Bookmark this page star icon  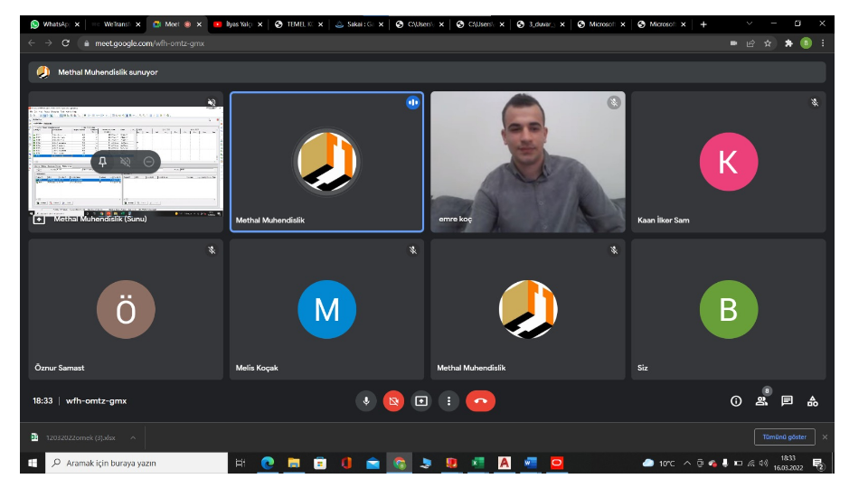click(x=768, y=43)
